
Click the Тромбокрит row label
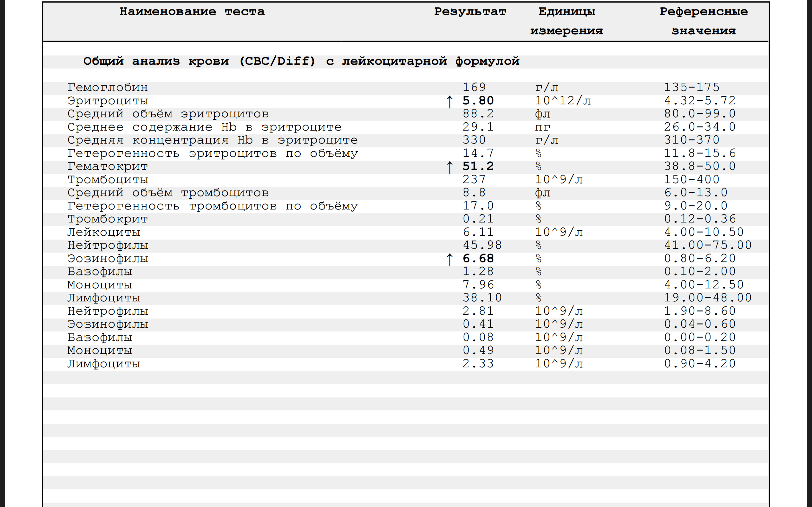108,219
